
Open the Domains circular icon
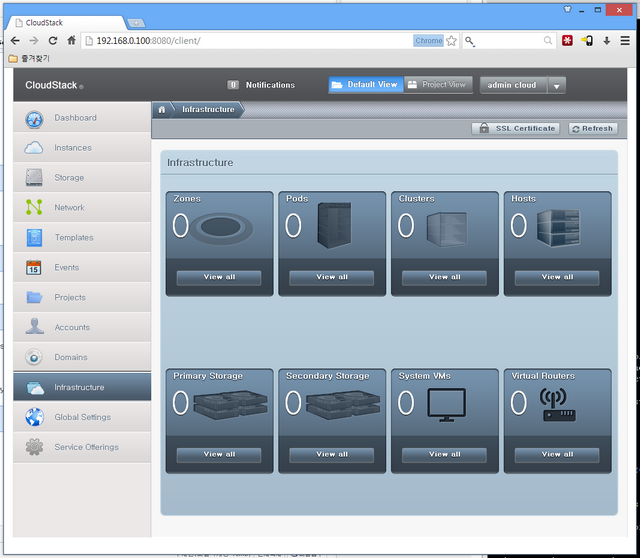pos(34,357)
